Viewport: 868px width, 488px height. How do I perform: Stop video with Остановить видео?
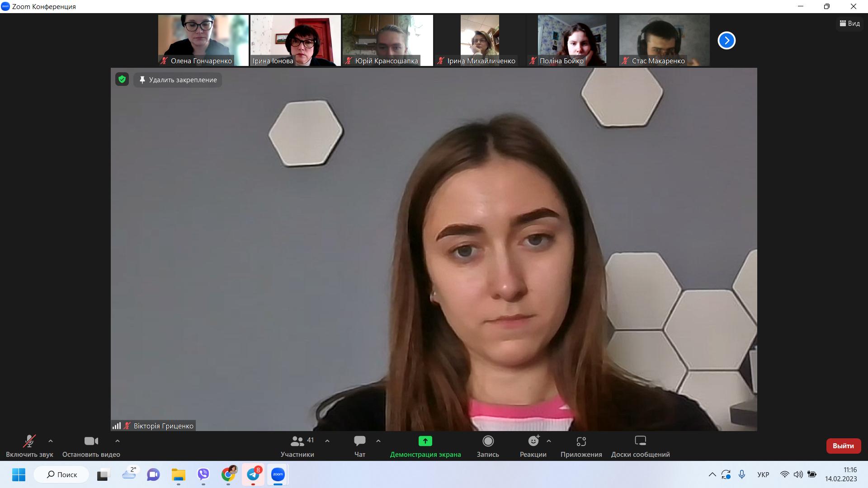point(91,441)
